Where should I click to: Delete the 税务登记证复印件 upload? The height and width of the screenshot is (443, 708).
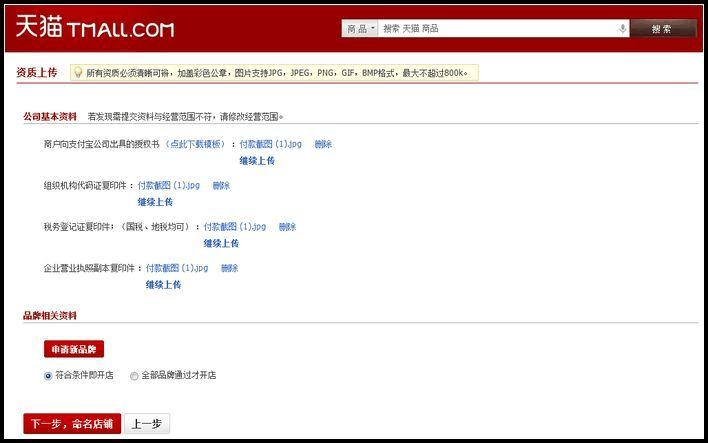[287, 227]
